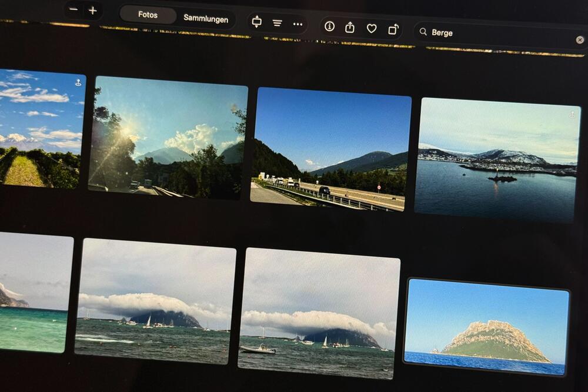Image resolution: width=588 pixels, height=392 pixels.
Task: Toggle favorite with the heart icon
Action: (x=372, y=26)
